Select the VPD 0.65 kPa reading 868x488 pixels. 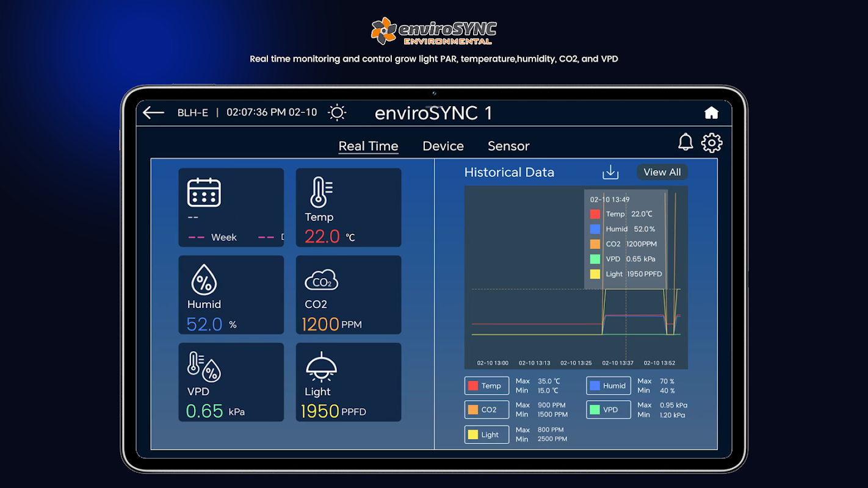click(215, 411)
